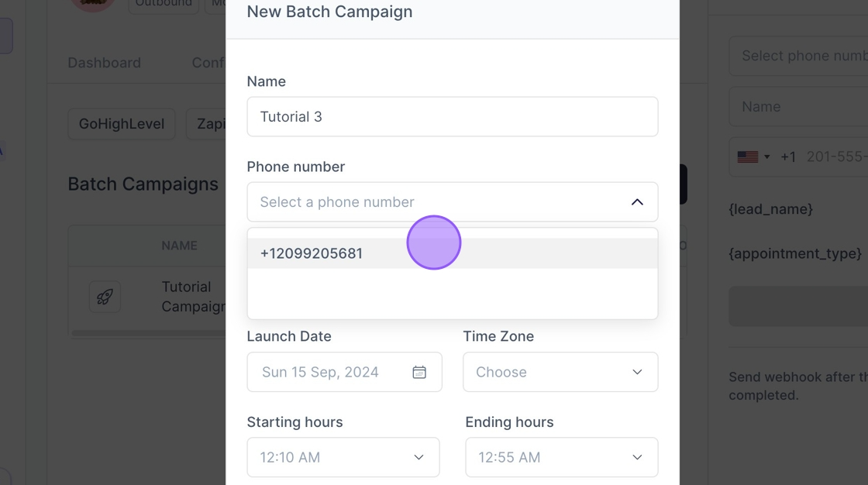Screen dimensions: 868x485
Task: Go to the tab right of Dashboard
Action: coord(208,63)
